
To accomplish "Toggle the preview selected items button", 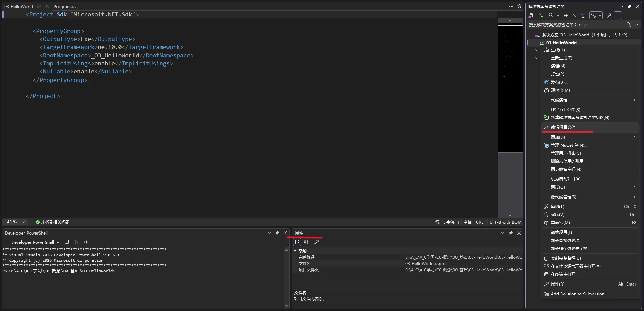I will coord(618,15).
